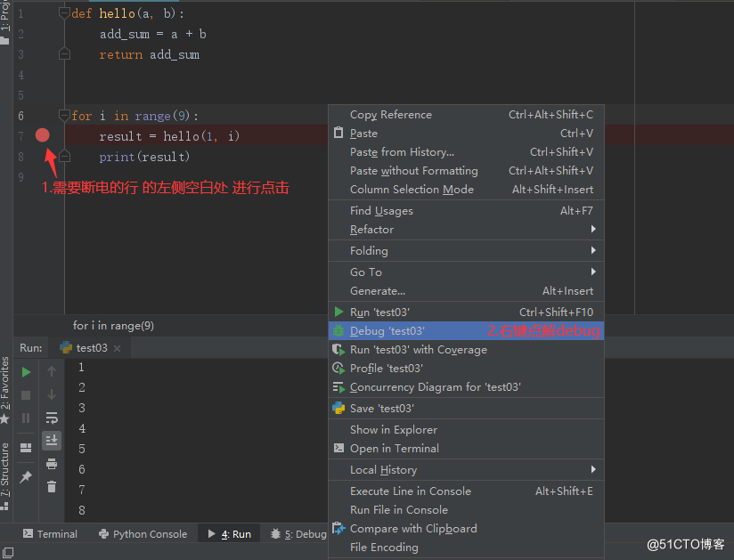This screenshot has width=734, height=560.
Task: Choose Paste in context menu
Action: [x=466, y=134]
